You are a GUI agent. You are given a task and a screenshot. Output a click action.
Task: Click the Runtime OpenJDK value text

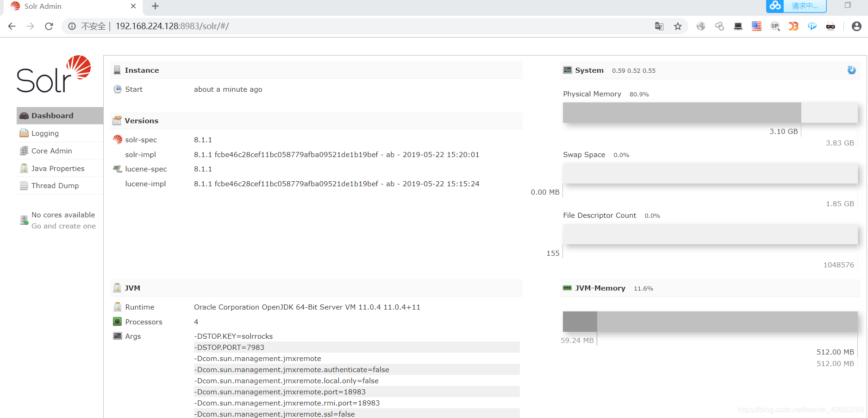pos(307,307)
